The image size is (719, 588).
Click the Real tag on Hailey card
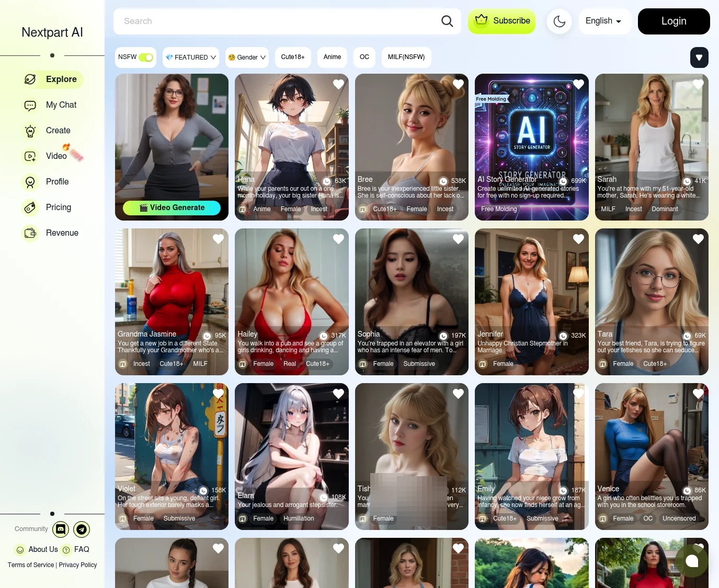tap(290, 364)
